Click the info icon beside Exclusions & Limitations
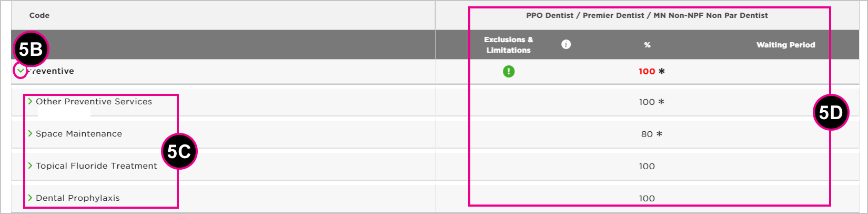Screen dimensions: 868x214 point(566,44)
